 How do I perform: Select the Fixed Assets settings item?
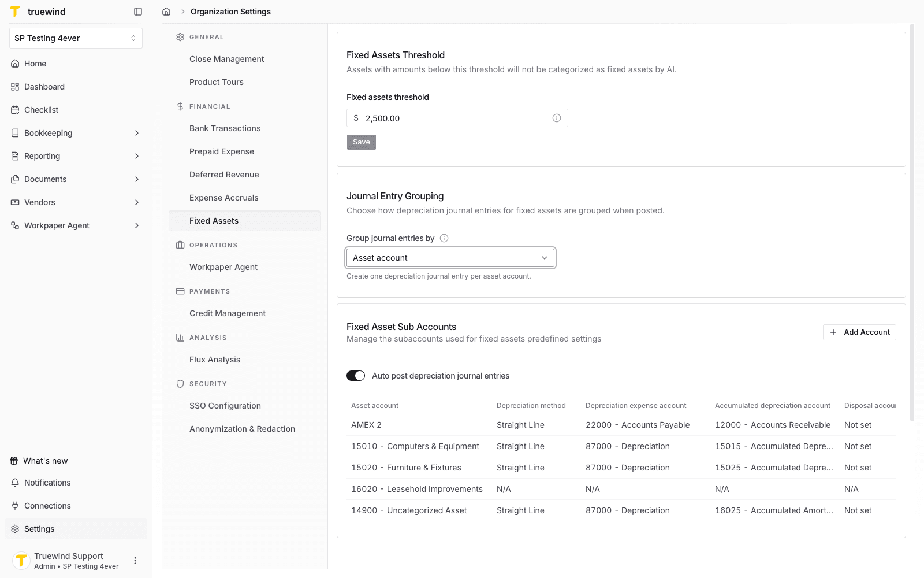coord(244,221)
